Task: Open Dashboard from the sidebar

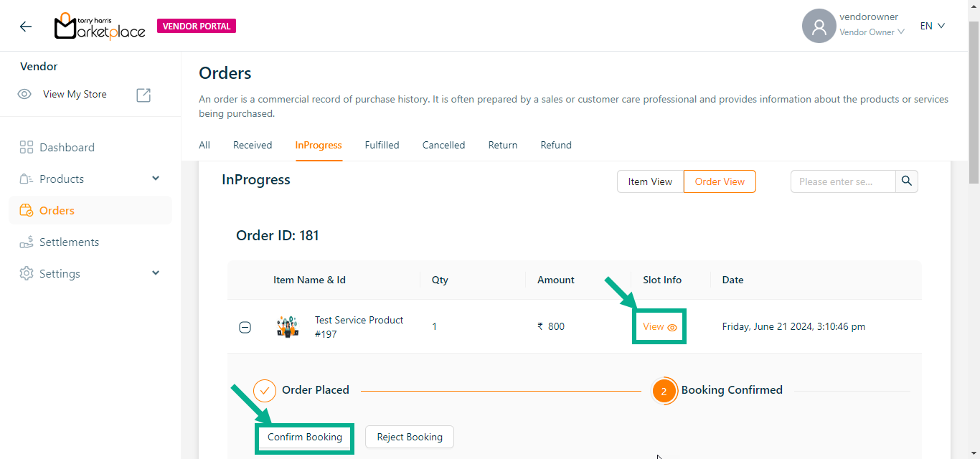Action: (67, 148)
